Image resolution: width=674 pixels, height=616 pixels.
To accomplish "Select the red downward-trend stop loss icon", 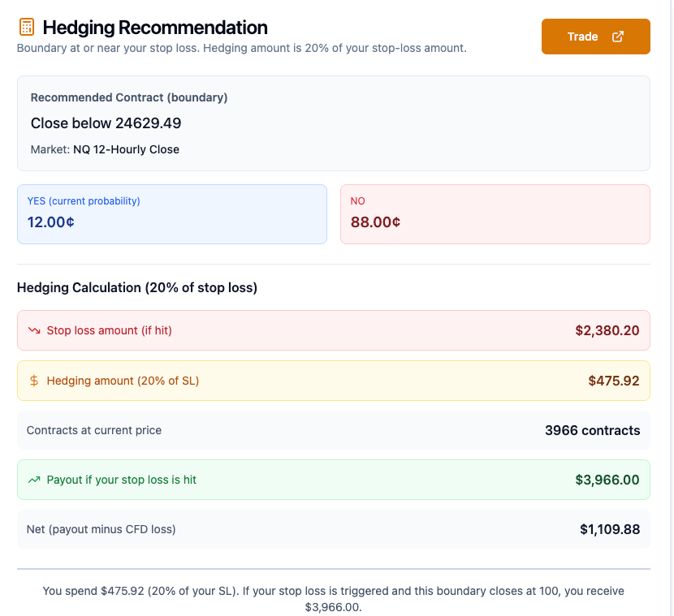I will 36,330.
